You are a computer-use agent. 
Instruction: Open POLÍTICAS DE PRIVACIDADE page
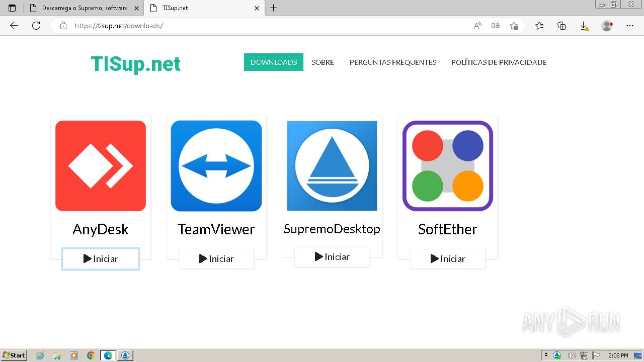pos(499,62)
